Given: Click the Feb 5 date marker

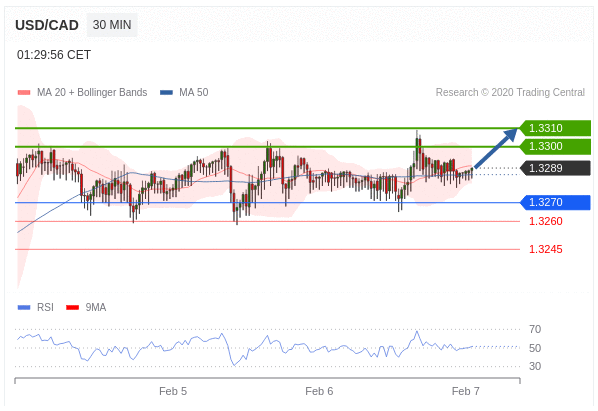Looking at the screenshot, I should click(x=173, y=391).
